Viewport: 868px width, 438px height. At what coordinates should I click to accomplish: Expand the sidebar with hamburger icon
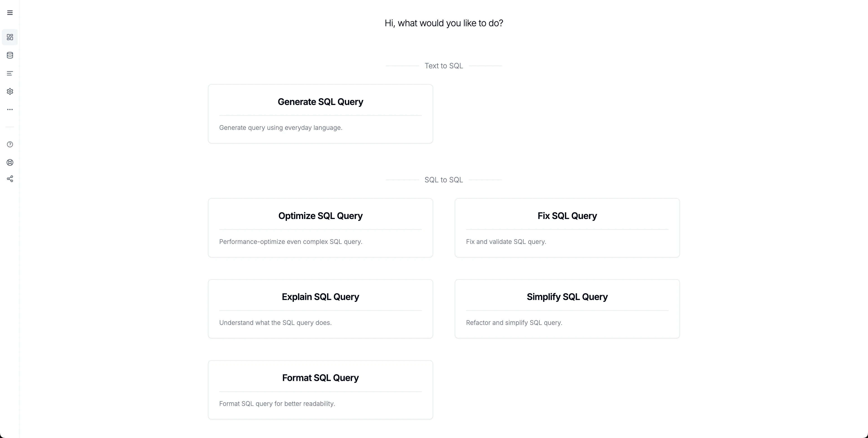(x=10, y=13)
